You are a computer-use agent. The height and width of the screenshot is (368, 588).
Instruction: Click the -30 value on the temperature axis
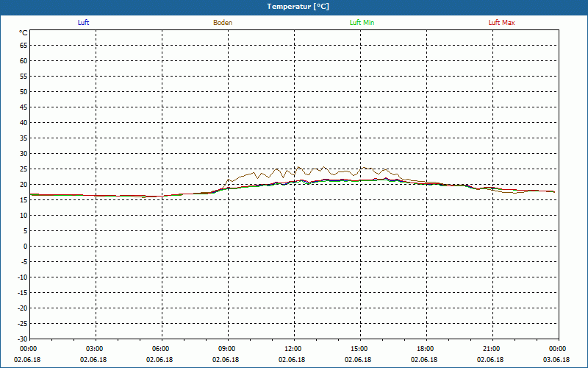coord(22,339)
